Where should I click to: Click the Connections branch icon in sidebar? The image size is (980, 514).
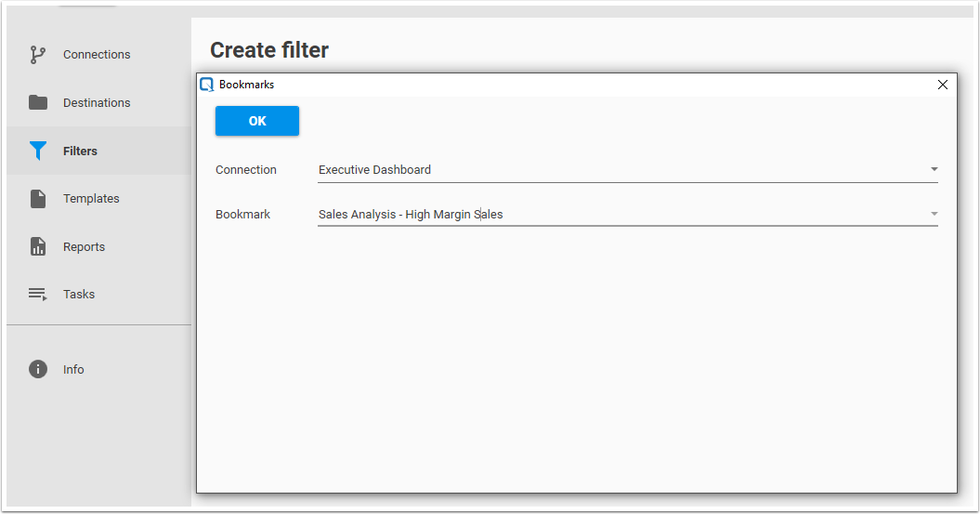tap(38, 55)
